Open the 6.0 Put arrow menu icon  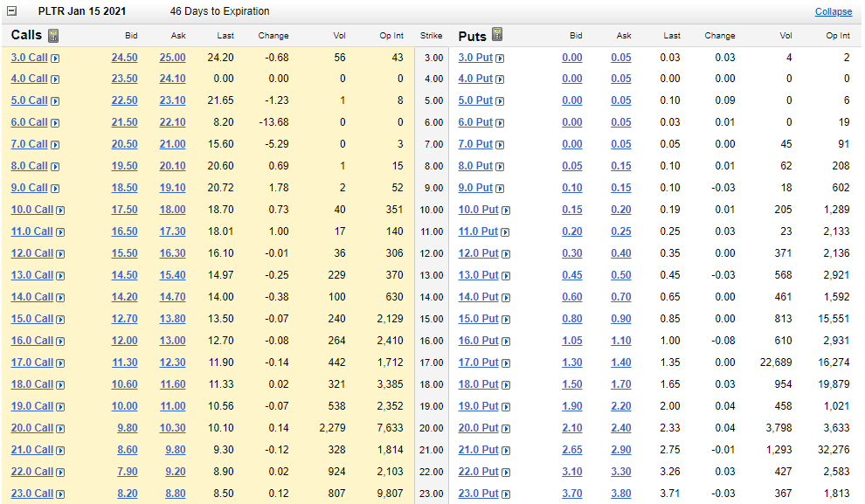pos(500,123)
